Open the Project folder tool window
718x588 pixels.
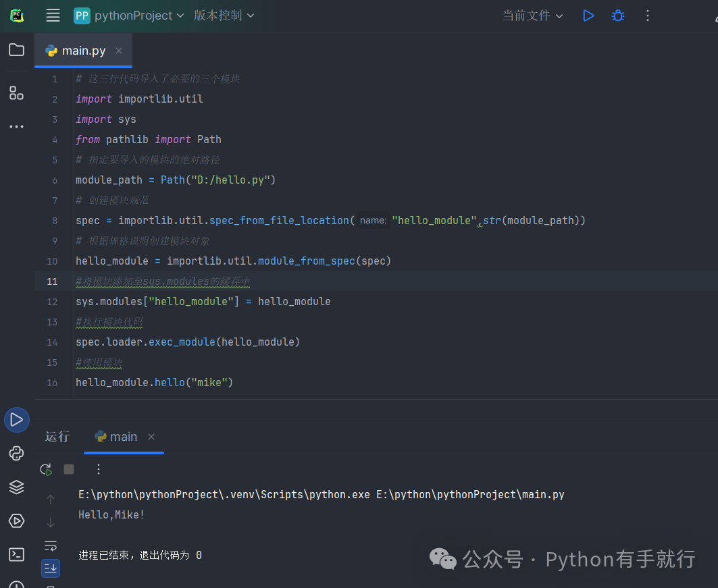click(16, 49)
